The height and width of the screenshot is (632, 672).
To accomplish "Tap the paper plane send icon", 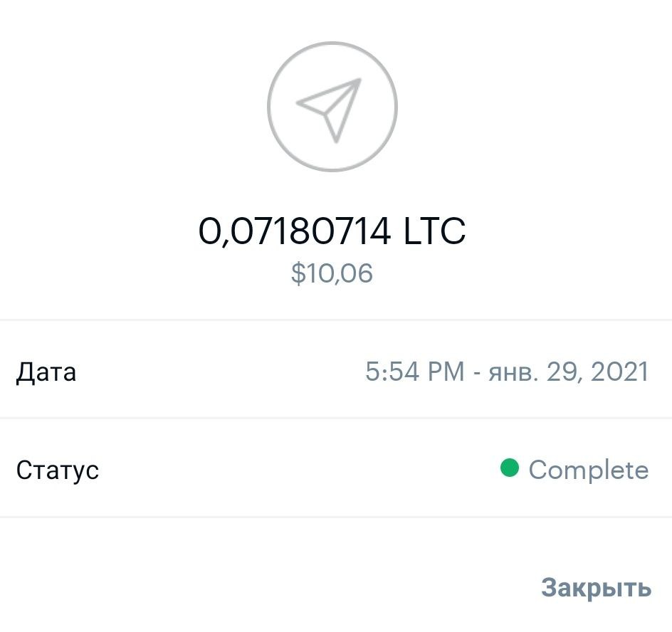I will tap(330, 108).
